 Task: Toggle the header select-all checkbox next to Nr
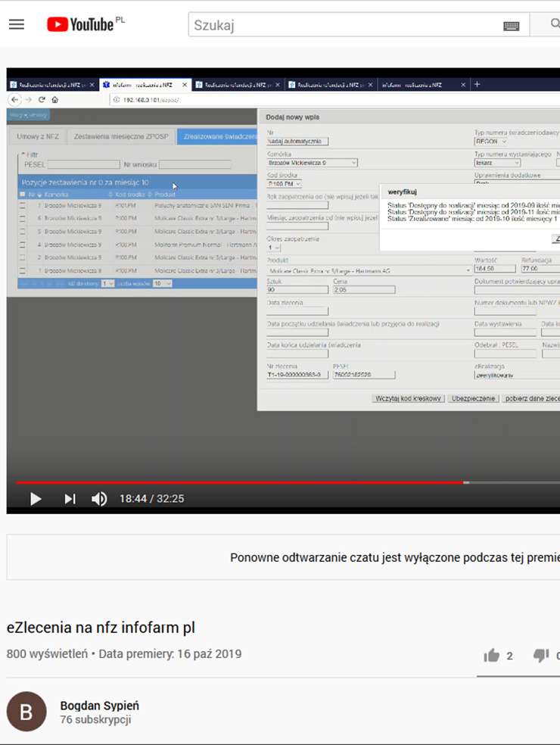pos(22,195)
